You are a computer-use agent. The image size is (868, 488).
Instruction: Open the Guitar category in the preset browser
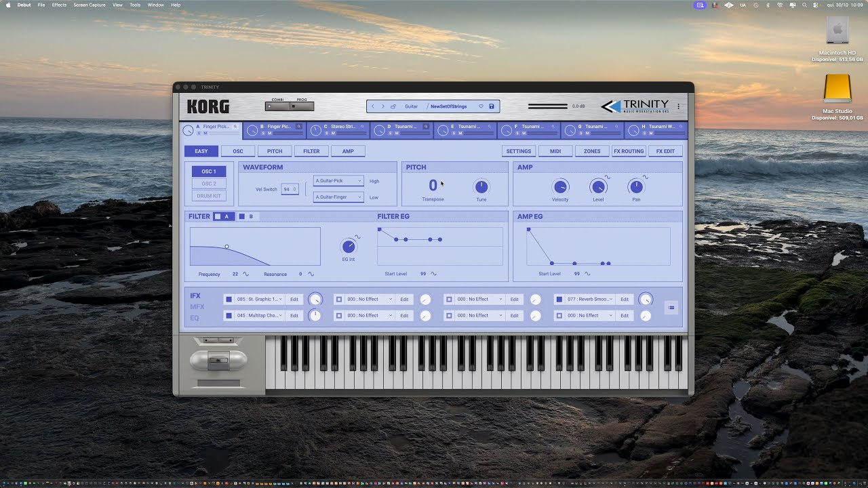tap(412, 106)
